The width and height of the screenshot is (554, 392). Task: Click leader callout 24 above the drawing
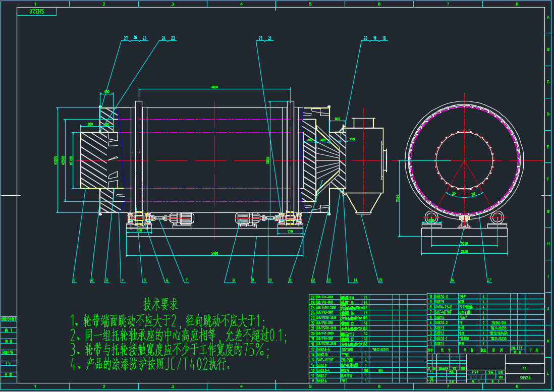pyautogui.click(x=163, y=38)
